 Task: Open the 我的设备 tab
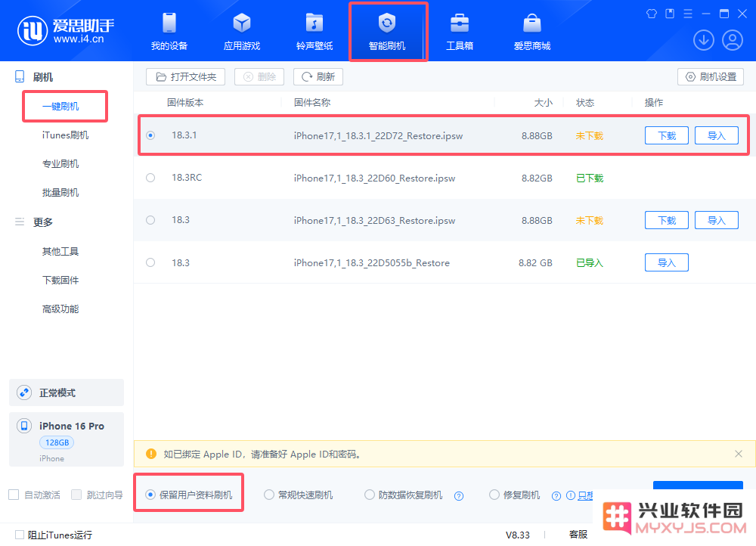(x=169, y=31)
